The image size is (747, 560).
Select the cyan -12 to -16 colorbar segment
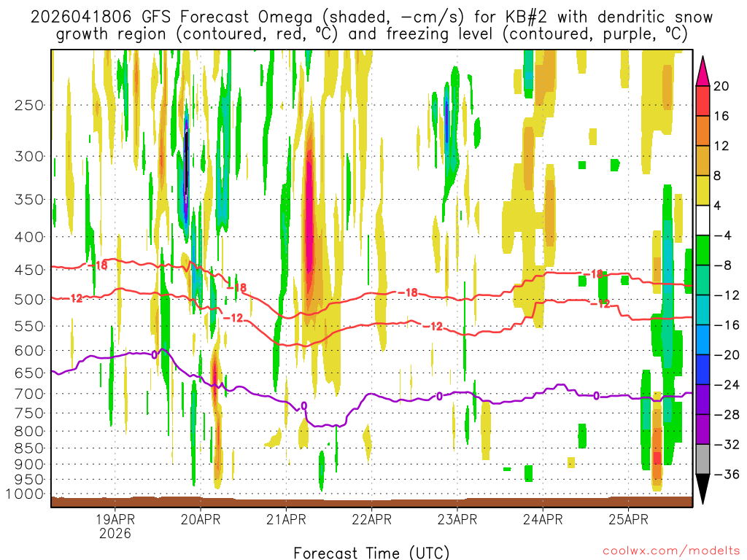[703, 310]
